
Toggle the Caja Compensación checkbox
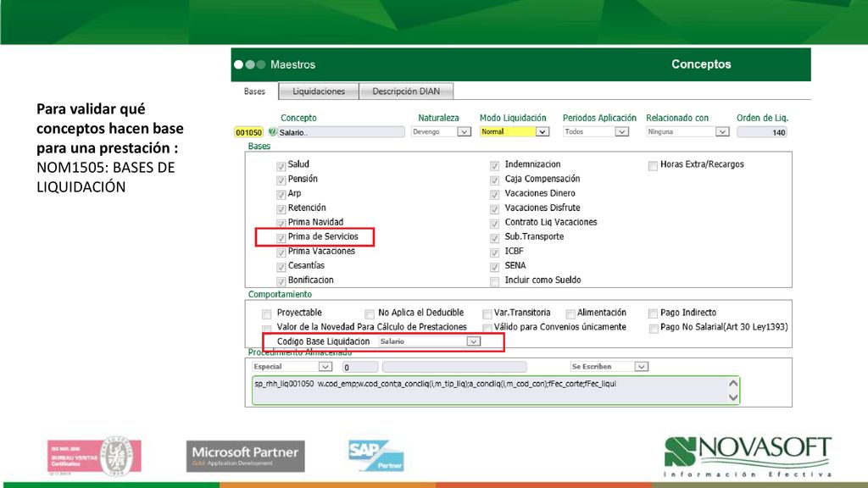494,180
